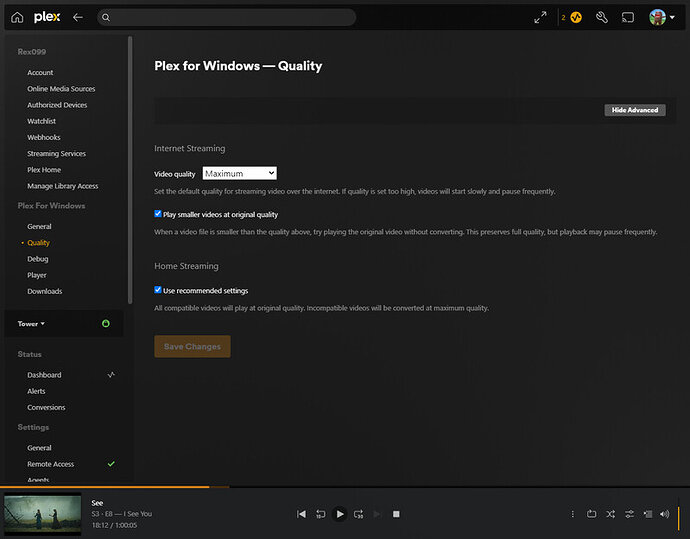Open the See episode thumbnail
Viewport: 690px width, 539px height.
pyautogui.click(x=43, y=514)
